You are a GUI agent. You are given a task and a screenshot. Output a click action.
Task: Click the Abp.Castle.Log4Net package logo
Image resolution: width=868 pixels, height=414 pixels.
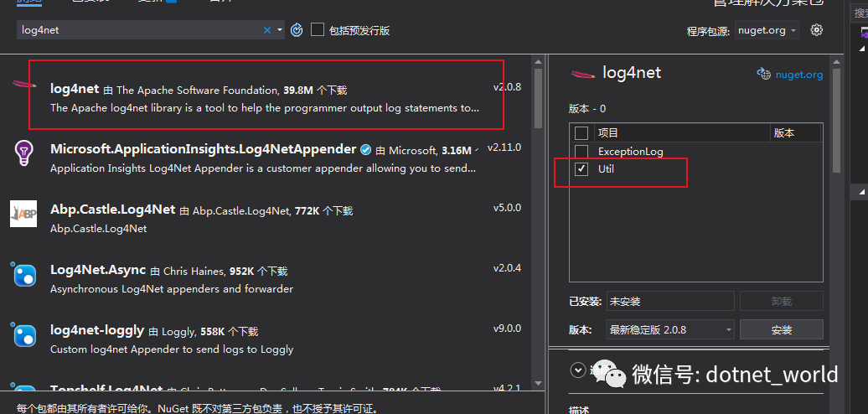pos(23,214)
